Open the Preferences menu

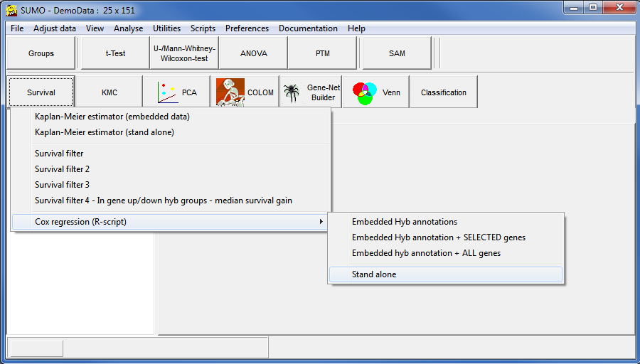pos(247,28)
